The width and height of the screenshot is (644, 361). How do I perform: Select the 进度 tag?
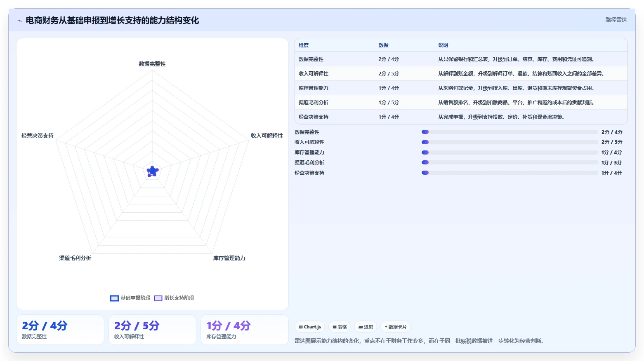[x=366, y=327]
